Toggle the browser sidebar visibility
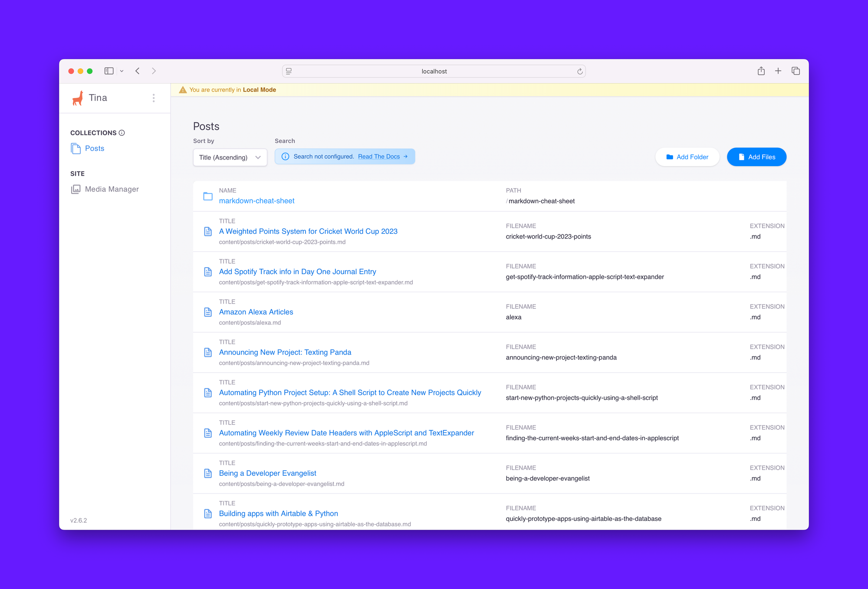The image size is (868, 589). click(108, 71)
